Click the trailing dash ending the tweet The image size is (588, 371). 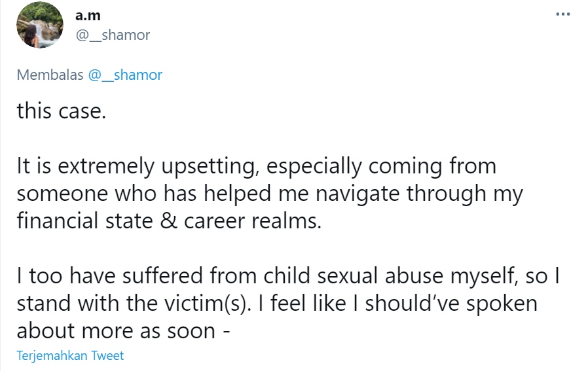pos(226,330)
